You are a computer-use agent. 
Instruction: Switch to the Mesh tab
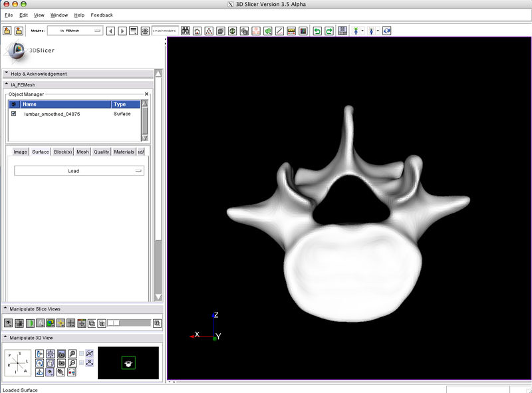[82, 152]
